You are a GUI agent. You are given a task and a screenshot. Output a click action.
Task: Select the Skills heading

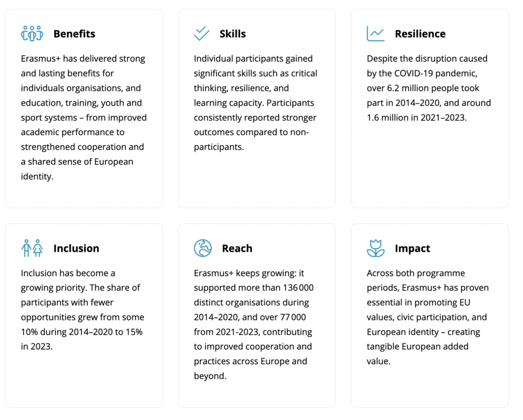point(232,34)
